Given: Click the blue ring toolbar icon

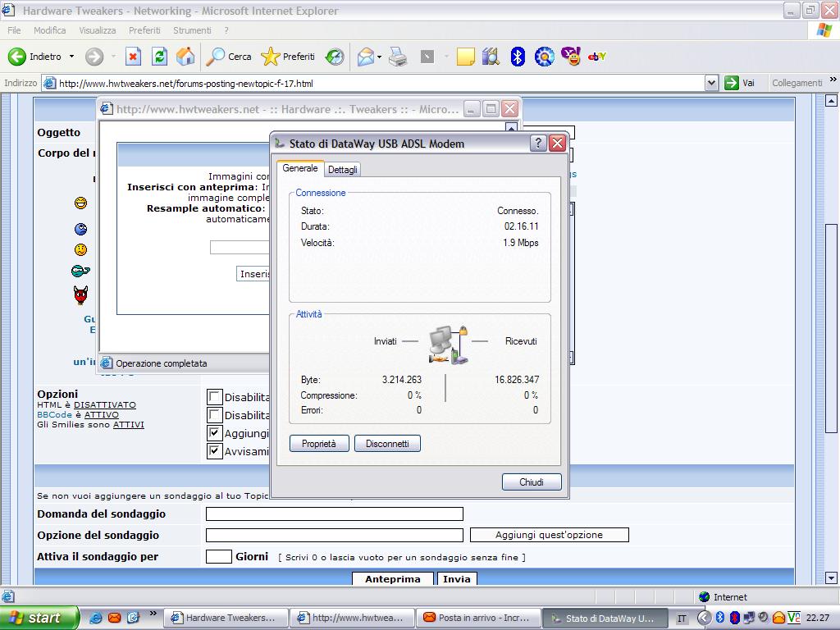Looking at the screenshot, I should (x=545, y=57).
